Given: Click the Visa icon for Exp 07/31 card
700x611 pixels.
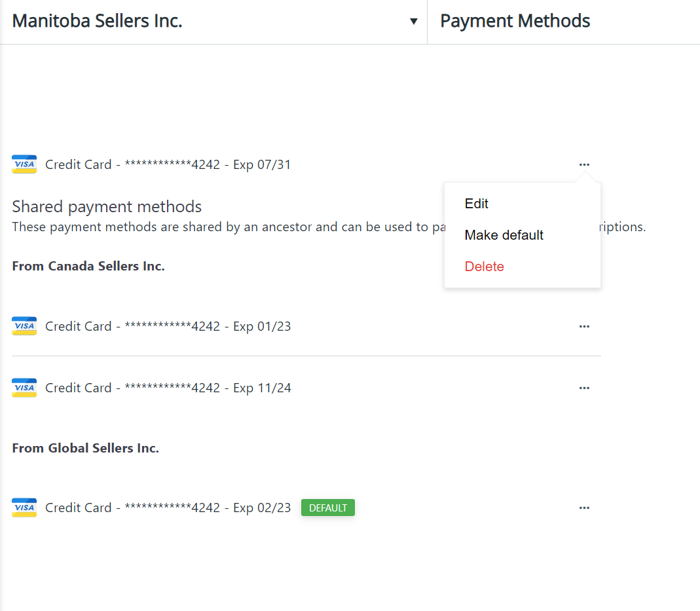Looking at the screenshot, I should pos(24,164).
